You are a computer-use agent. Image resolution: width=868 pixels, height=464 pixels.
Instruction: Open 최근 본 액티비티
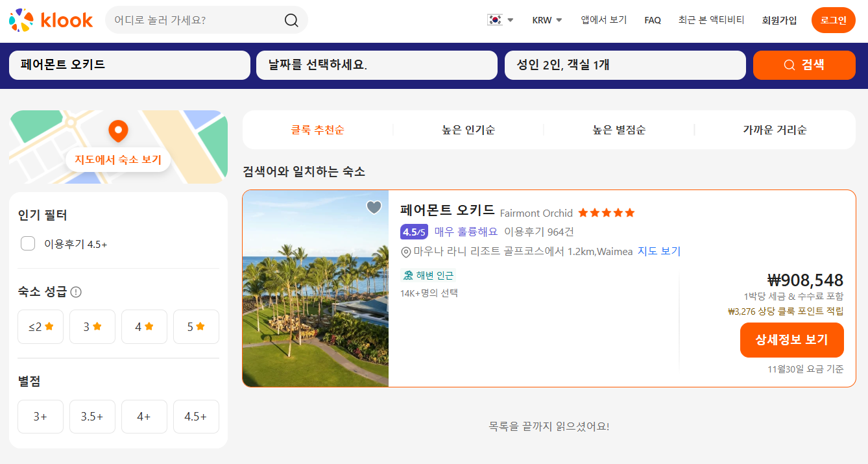coord(712,20)
